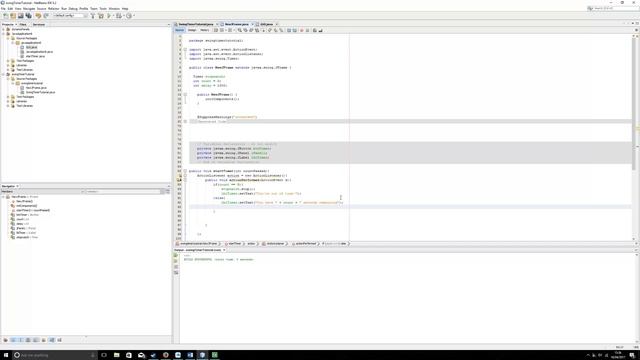Collapse the JavaApplication4 project node

(4, 34)
